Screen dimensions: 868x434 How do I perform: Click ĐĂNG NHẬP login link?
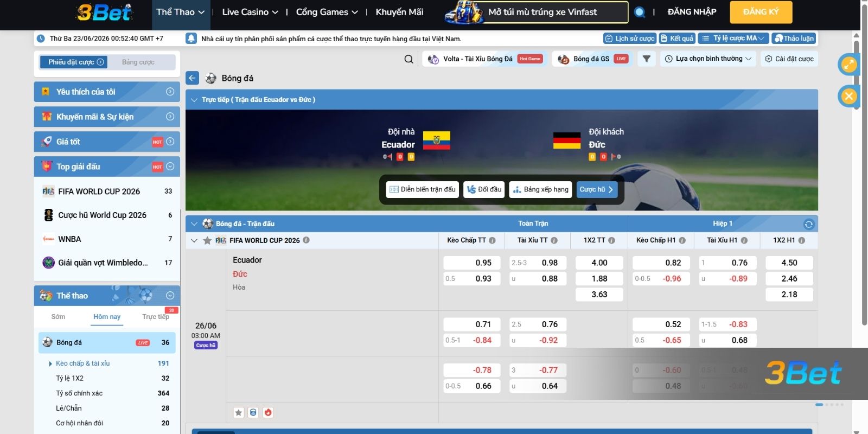[x=692, y=12]
